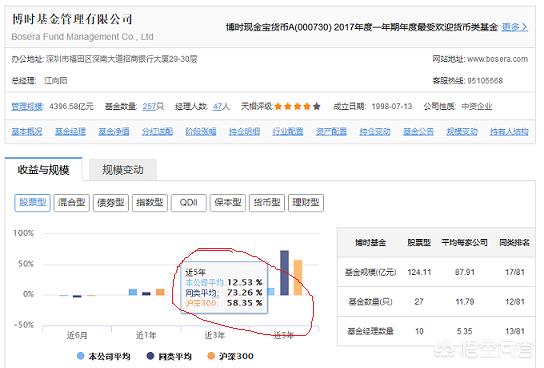
Task: Switch to the 规模变动 tab
Action: click(x=123, y=170)
